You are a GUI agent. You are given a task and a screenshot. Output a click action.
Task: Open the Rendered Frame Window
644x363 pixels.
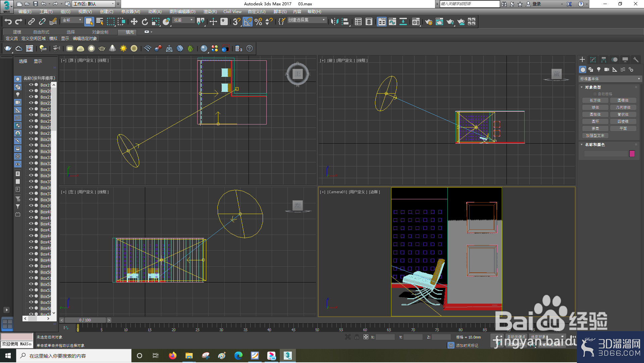pos(439,22)
